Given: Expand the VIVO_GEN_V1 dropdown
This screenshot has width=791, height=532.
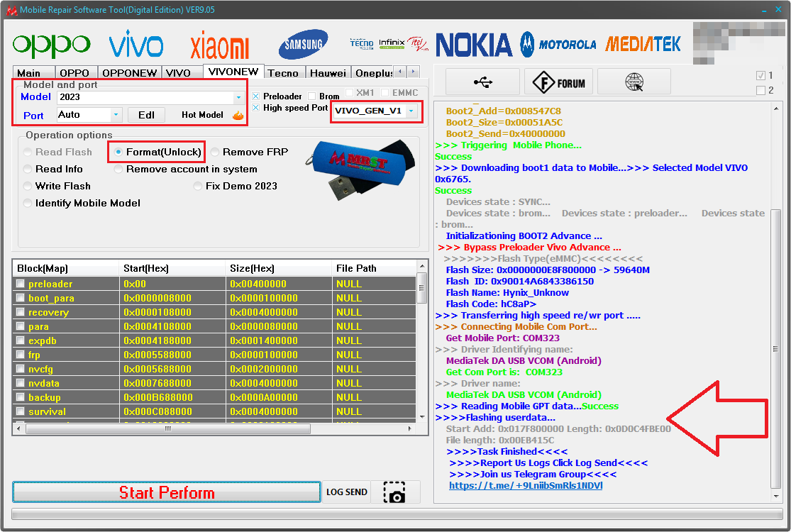Looking at the screenshot, I should [x=411, y=111].
